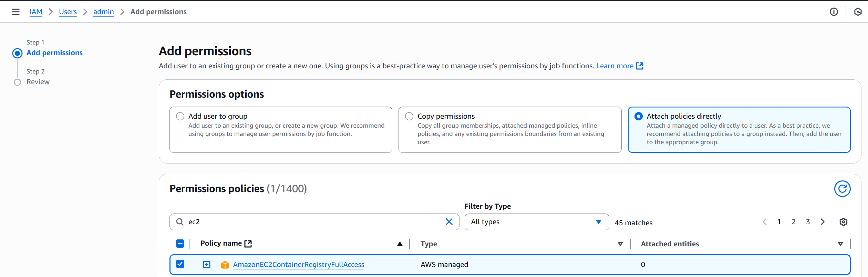Go to IAM breadcrumb link
The height and width of the screenshot is (277, 868).
point(36,12)
